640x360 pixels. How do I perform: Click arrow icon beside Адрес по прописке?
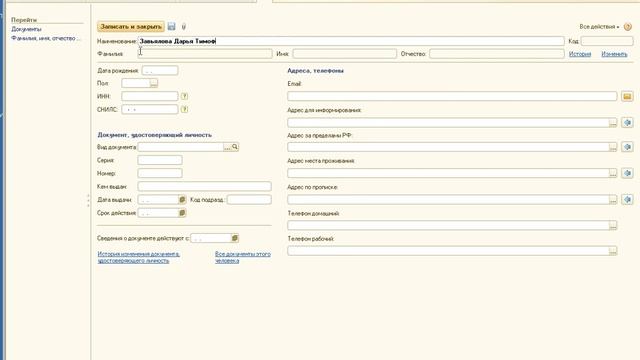point(627,199)
